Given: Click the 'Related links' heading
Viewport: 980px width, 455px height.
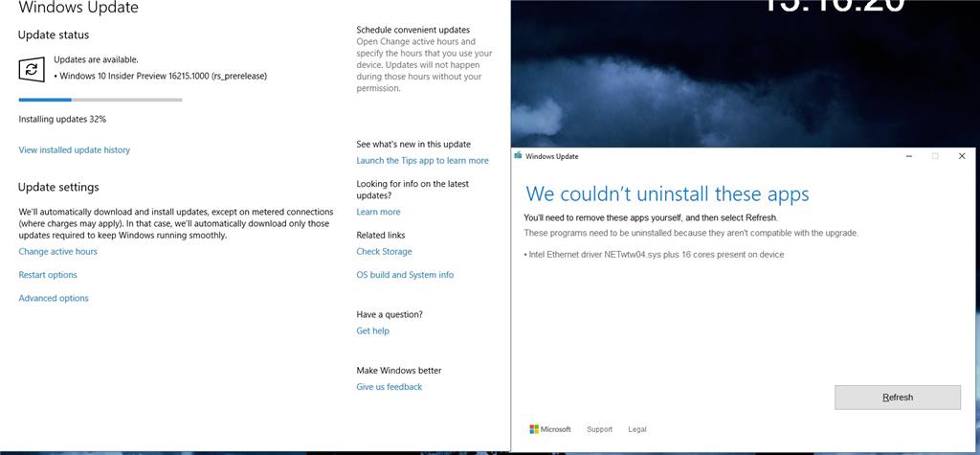Looking at the screenshot, I should pos(381,236).
